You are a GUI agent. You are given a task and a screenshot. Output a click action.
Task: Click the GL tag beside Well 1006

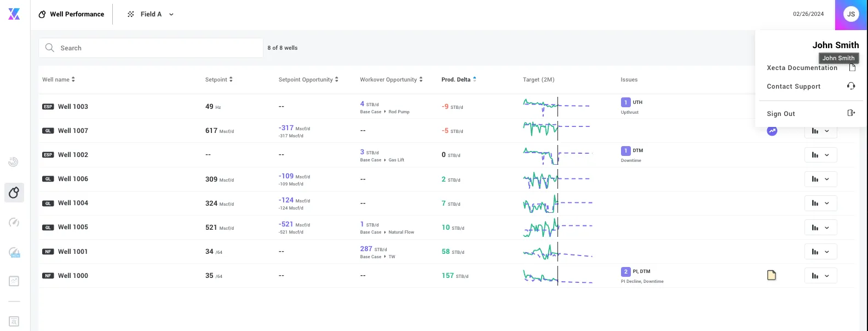[x=48, y=179]
